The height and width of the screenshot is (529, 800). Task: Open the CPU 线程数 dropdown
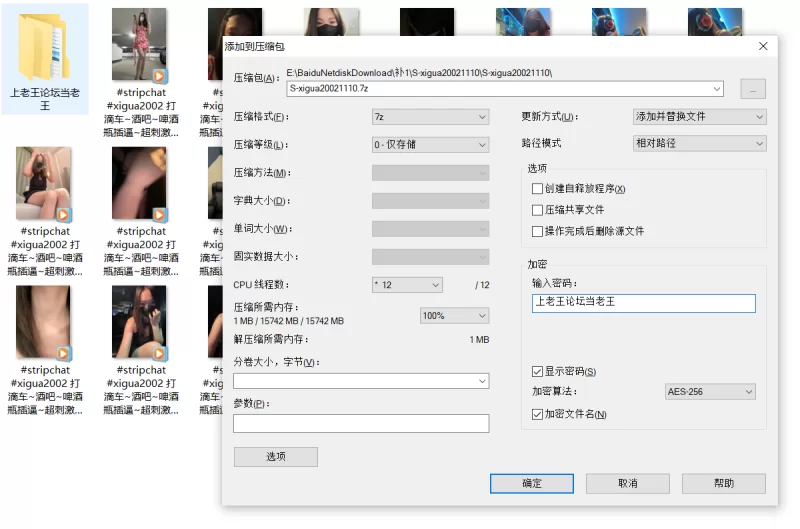tap(406, 285)
